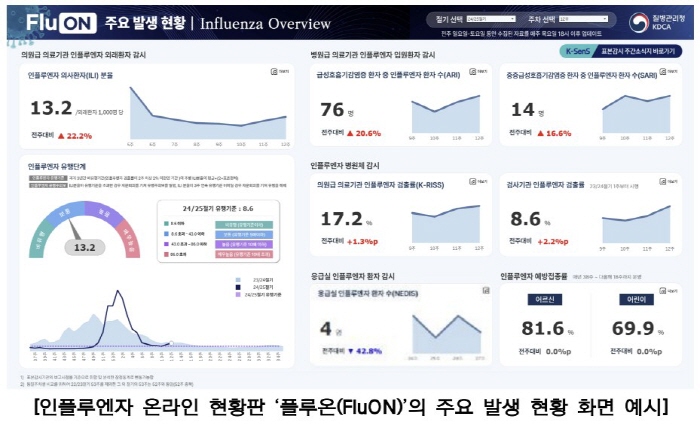The width and height of the screenshot is (700, 427).
Task: Click the K-SenS teal badge
Action: click(x=577, y=51)
